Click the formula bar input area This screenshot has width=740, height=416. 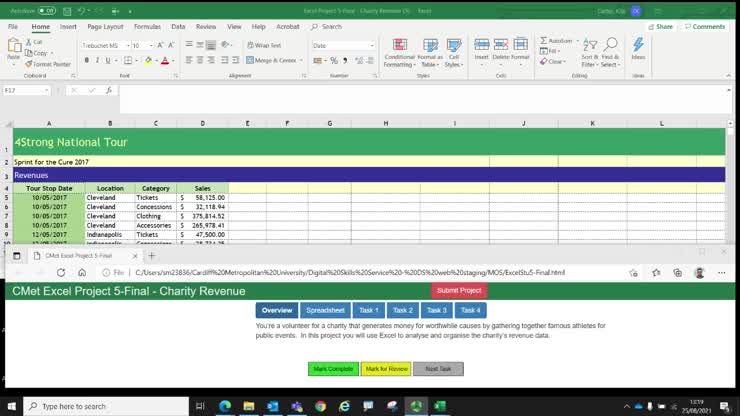tap(422, 99)
